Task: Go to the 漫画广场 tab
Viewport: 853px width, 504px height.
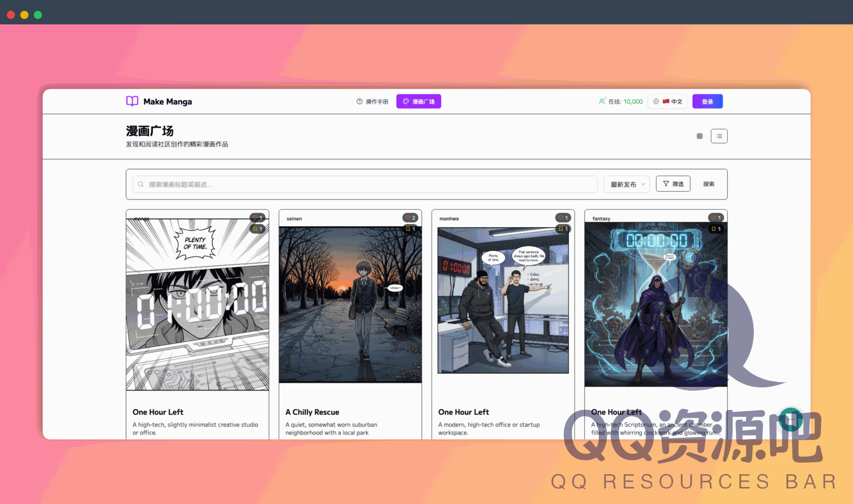Action: coord(419,102)
